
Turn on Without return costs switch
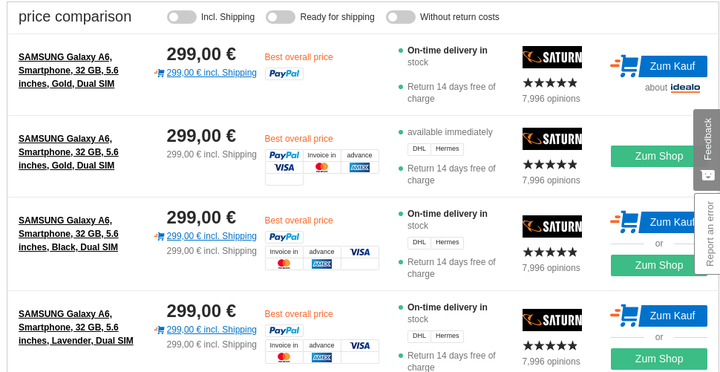point(400,17)
